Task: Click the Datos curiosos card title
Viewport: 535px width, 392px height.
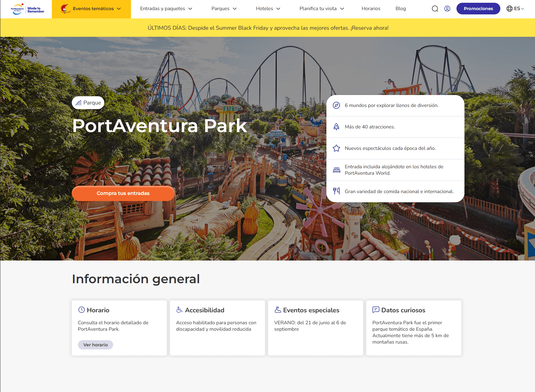Action: click(403, 310)
